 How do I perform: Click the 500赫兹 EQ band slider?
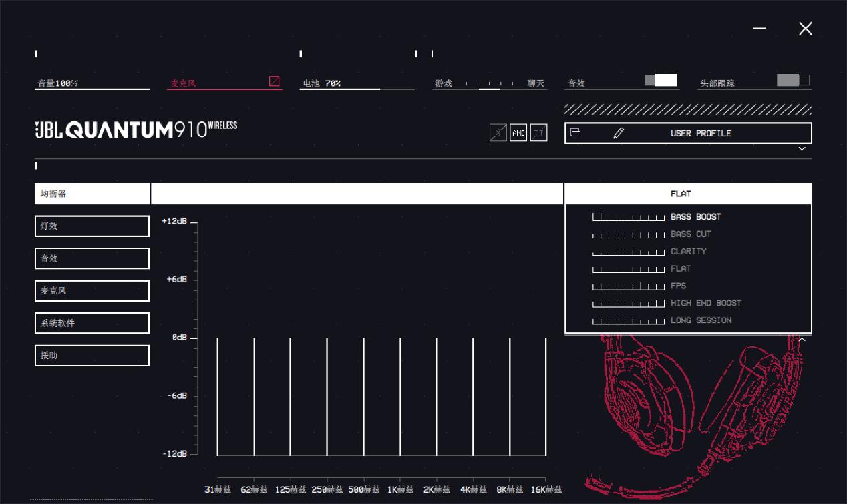click(x=364, y=397)
